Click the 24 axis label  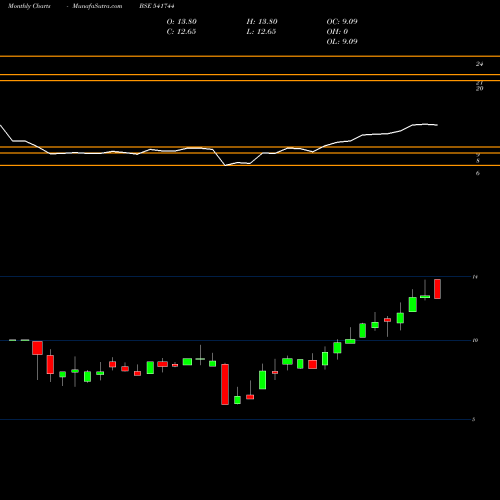tap(479, 64)
